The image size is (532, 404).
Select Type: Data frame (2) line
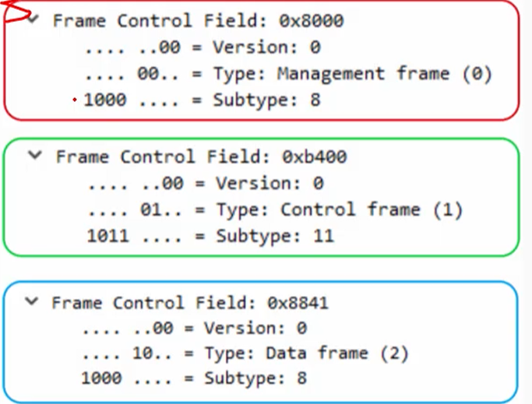[x=245, y=354]
